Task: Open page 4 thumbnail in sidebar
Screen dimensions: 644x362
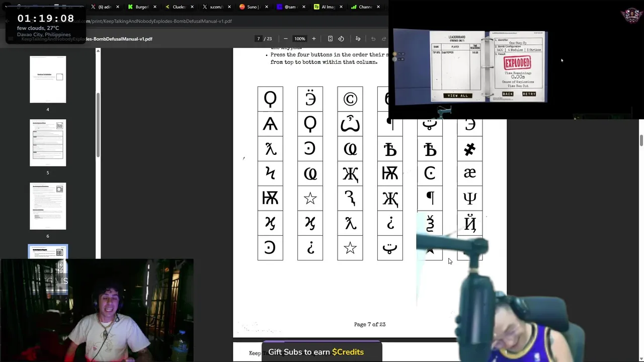Action: [48, 79]
